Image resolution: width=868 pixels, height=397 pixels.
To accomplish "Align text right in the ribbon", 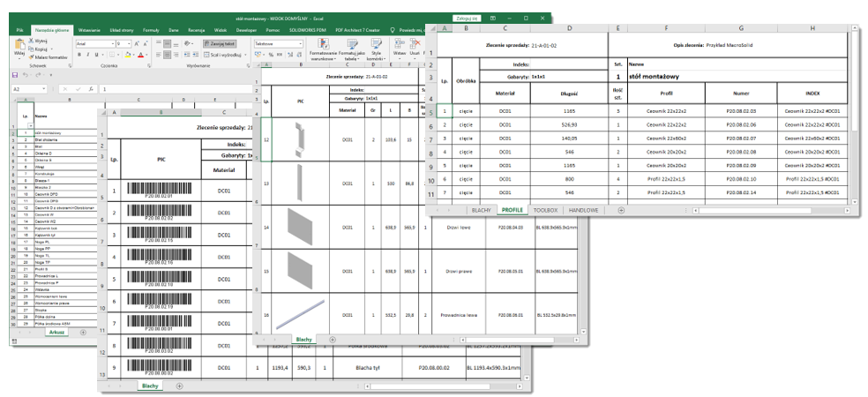I will [176, 55].
